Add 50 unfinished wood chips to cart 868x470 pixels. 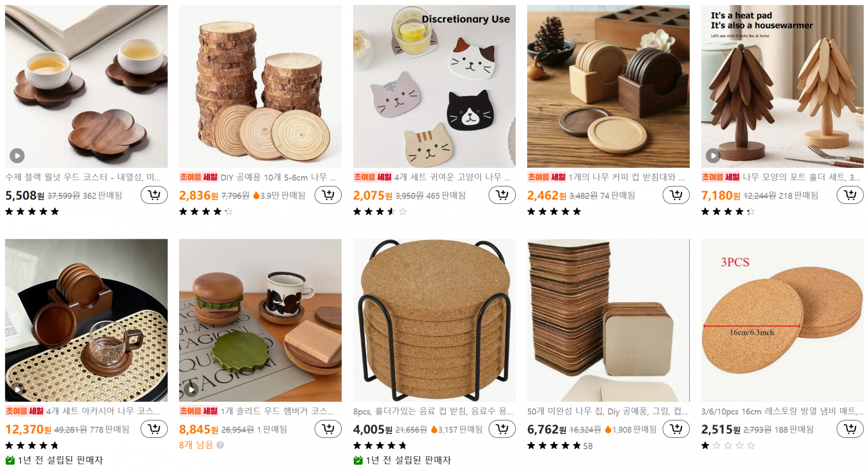coord(676,429)
